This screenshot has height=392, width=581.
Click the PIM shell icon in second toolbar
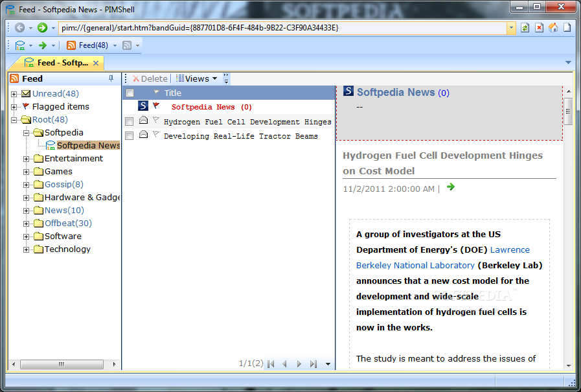pyautogui.click(x=20, y=45)
